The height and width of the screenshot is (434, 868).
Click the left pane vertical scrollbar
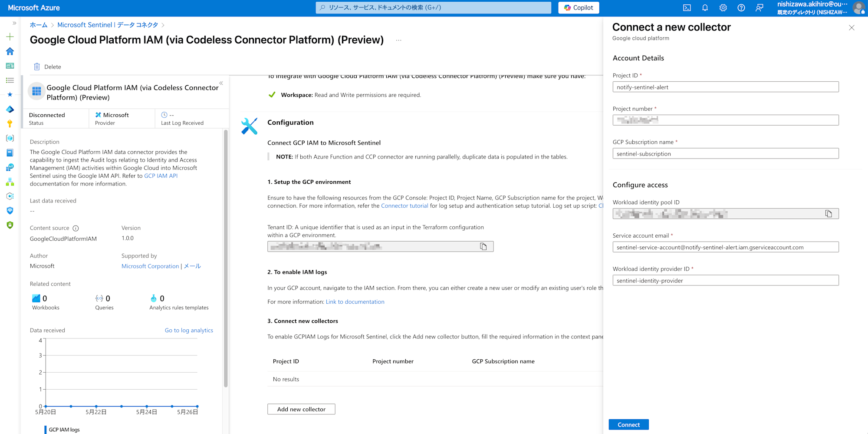tap(226, 258)
